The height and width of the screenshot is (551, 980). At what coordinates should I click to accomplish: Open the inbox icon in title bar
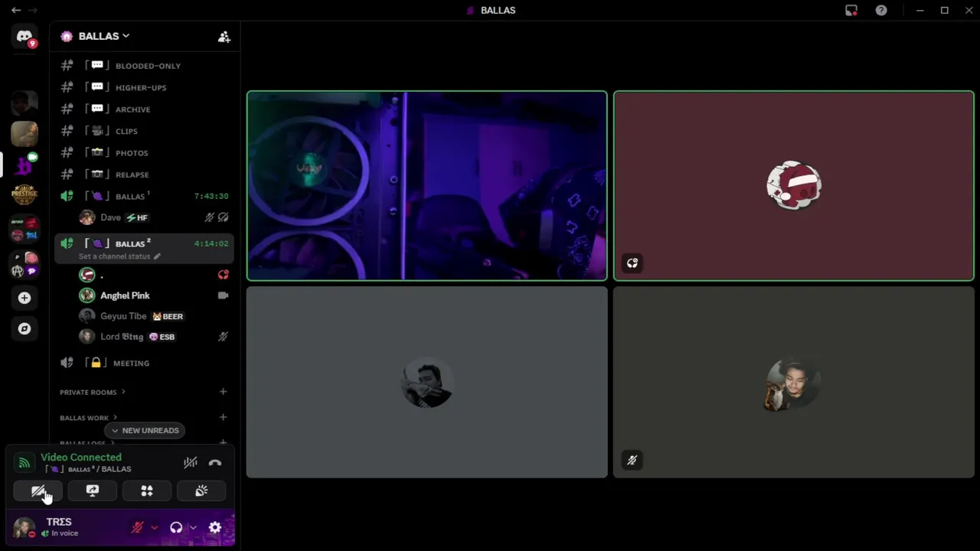pyautogui.click(x=851, y=10)
